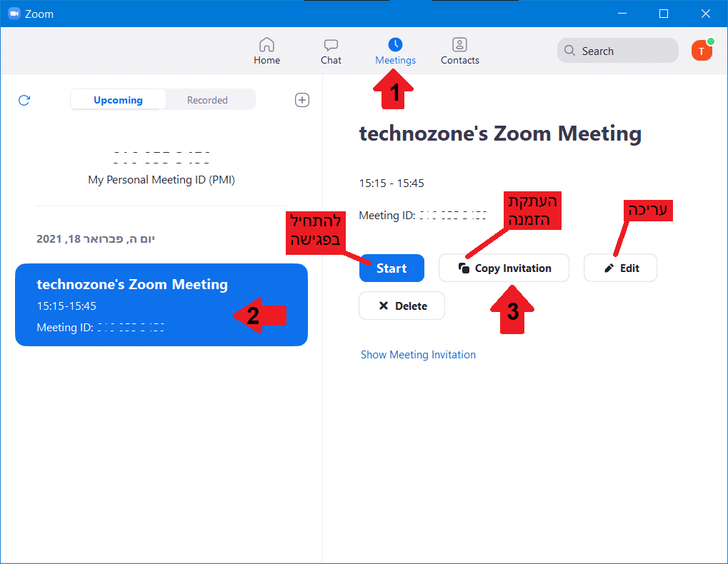Click the Zoom logo in the title bar

coord(14,14)
